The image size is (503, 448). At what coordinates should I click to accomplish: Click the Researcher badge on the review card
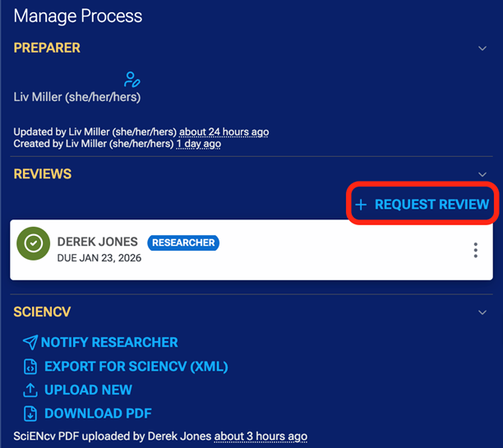pos(183,242)
